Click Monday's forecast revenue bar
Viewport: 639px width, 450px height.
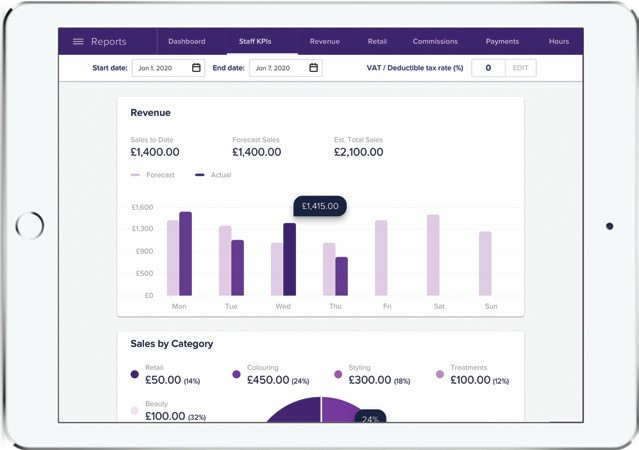coord(173,258)
